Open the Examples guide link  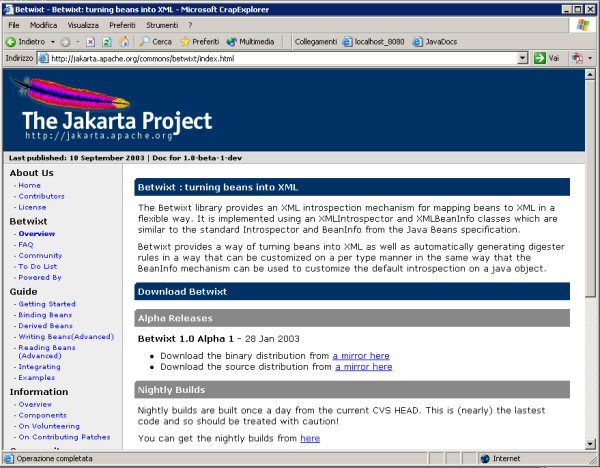[x=37, y=378]
